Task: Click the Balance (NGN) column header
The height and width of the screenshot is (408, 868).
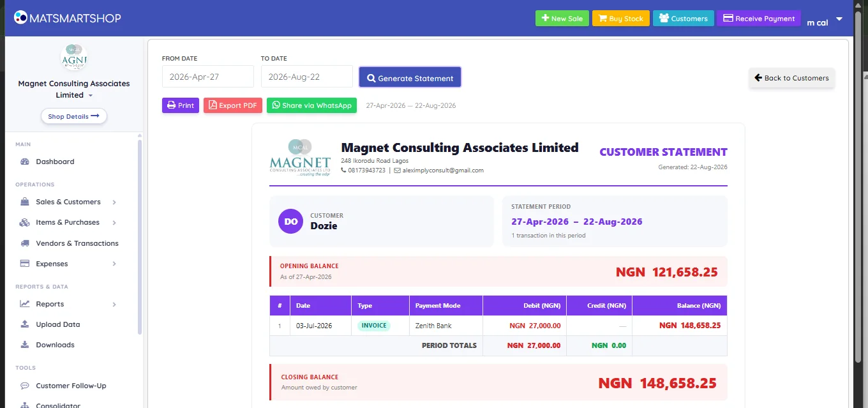Action: 679,305
